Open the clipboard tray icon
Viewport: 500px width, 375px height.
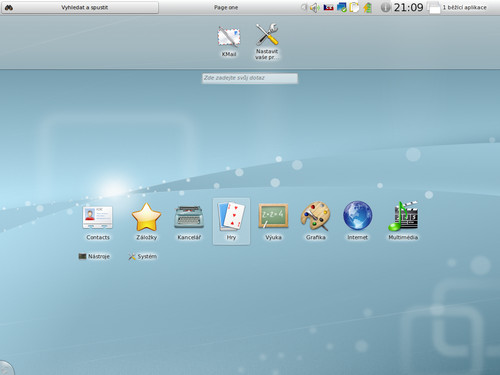[x=354, y=7]
